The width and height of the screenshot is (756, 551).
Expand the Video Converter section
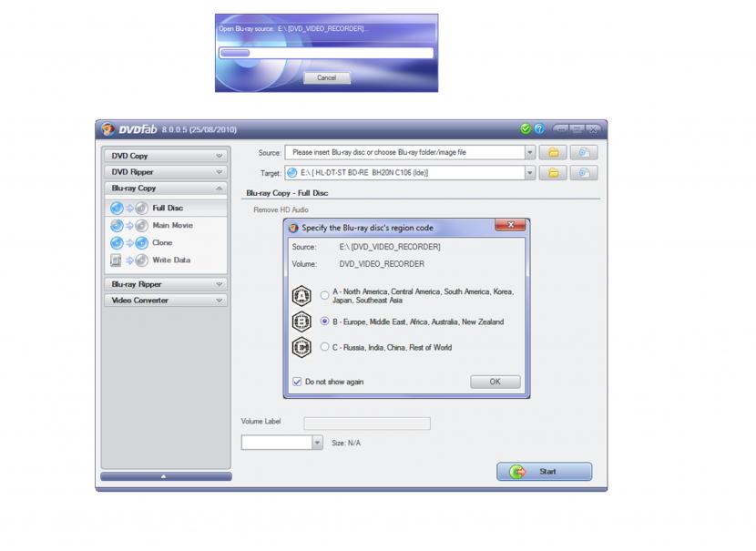click(x=167, y=301)
